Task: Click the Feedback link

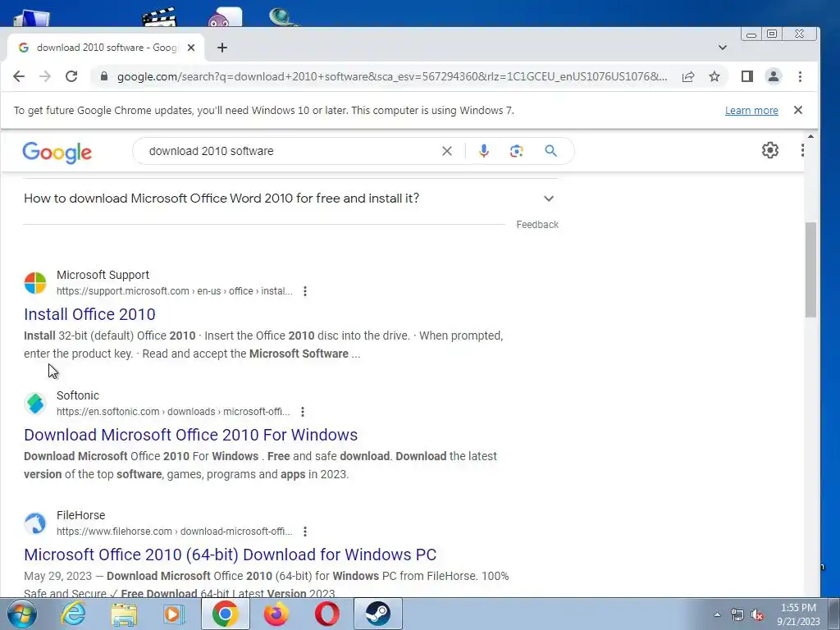Action: coord(537,225)
